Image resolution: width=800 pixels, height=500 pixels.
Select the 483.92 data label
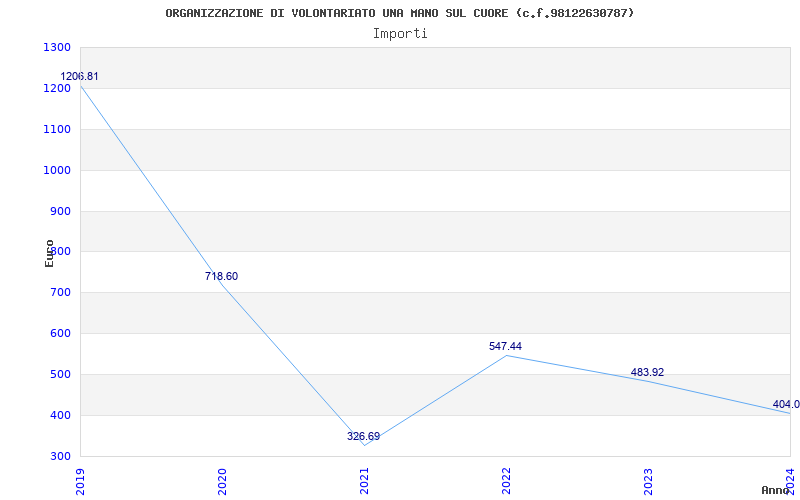tap(647, 372)
